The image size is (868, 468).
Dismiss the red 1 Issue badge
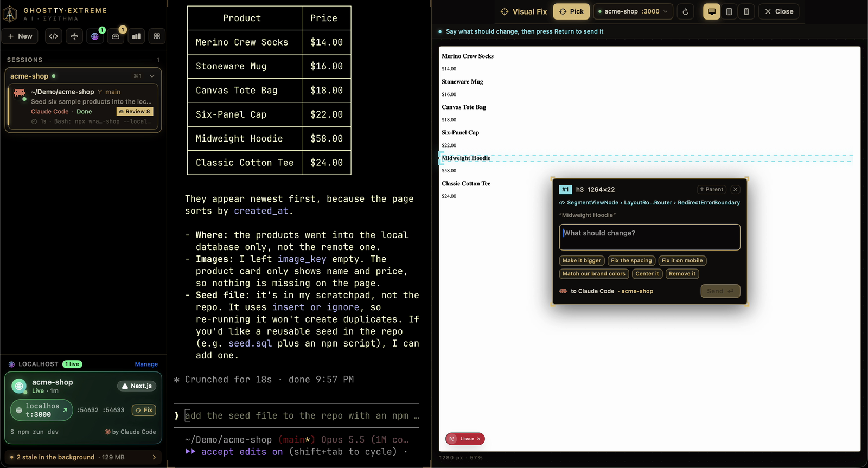478,439
